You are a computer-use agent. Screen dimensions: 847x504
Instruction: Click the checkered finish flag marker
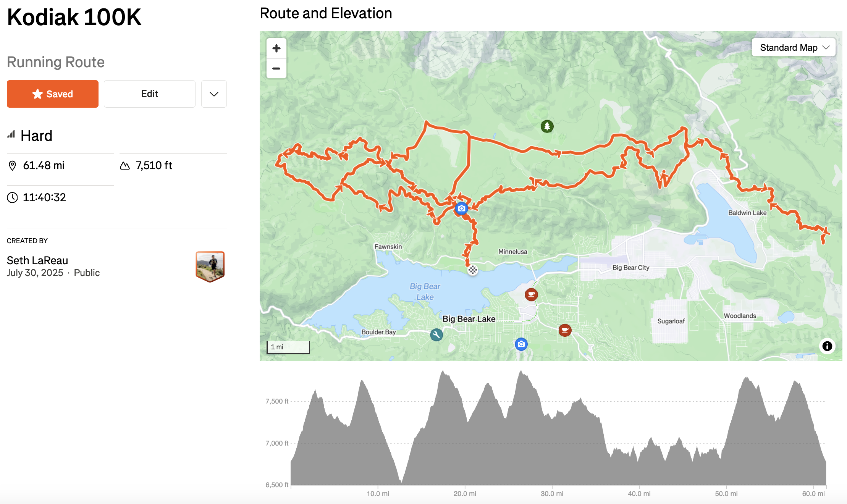click(x=474, y=270)
